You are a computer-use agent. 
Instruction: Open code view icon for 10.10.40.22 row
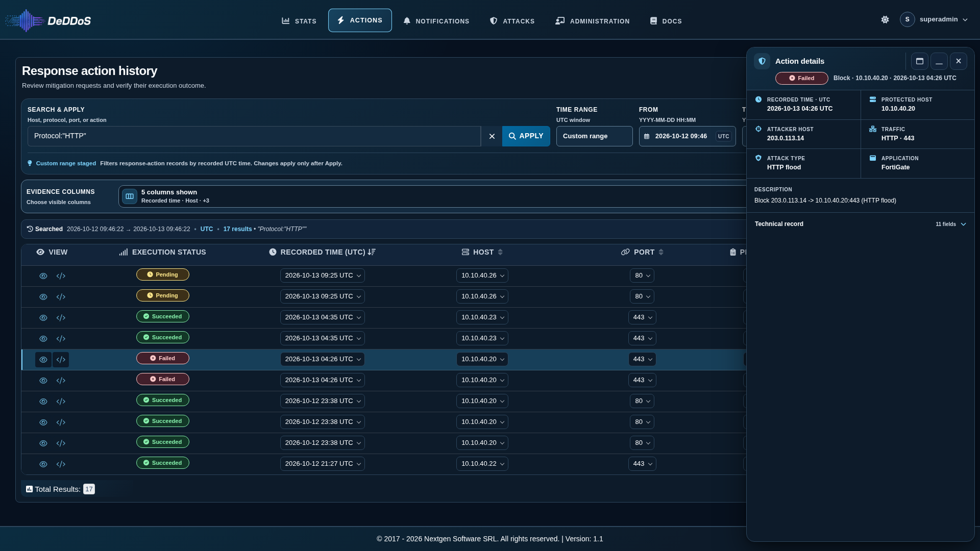point(61,464)
